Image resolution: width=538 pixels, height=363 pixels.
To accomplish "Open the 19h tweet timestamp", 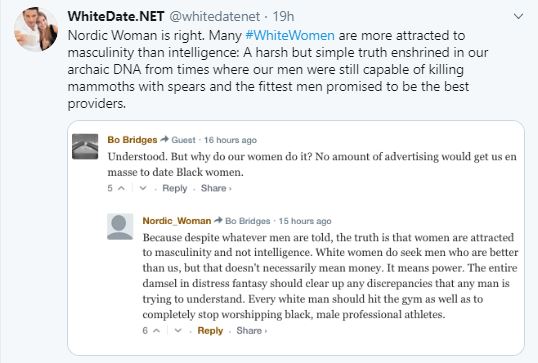I will click(283, 16).
